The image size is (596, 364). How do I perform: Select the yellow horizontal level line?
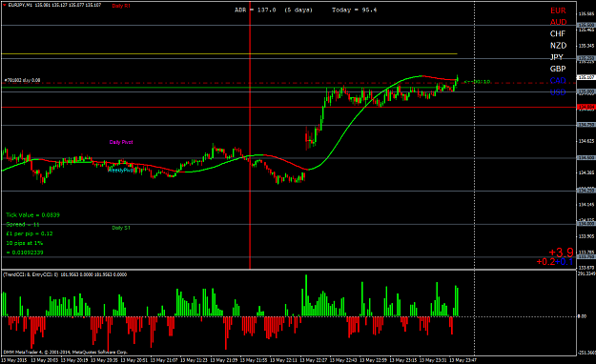pyautogui.click(x=229, y=54)
